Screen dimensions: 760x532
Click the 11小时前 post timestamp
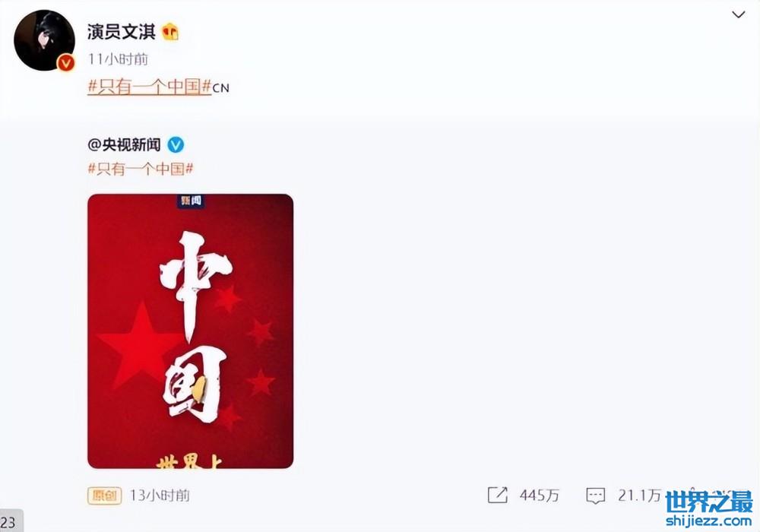tap(118, 59)
